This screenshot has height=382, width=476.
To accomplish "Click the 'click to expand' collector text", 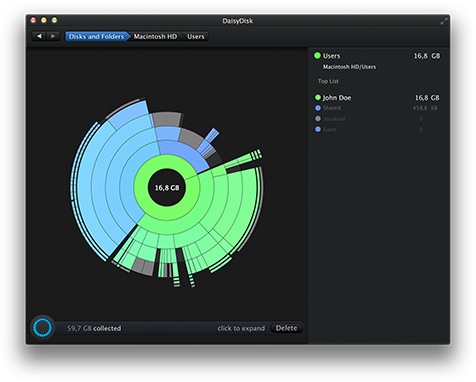I will (x=241, y=328).
